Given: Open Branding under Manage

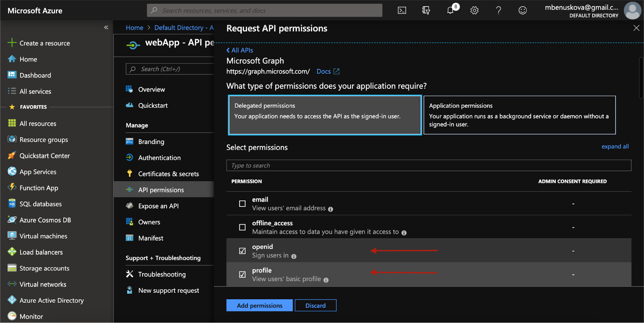Looking at the screenshot, I should click(151, 142).
